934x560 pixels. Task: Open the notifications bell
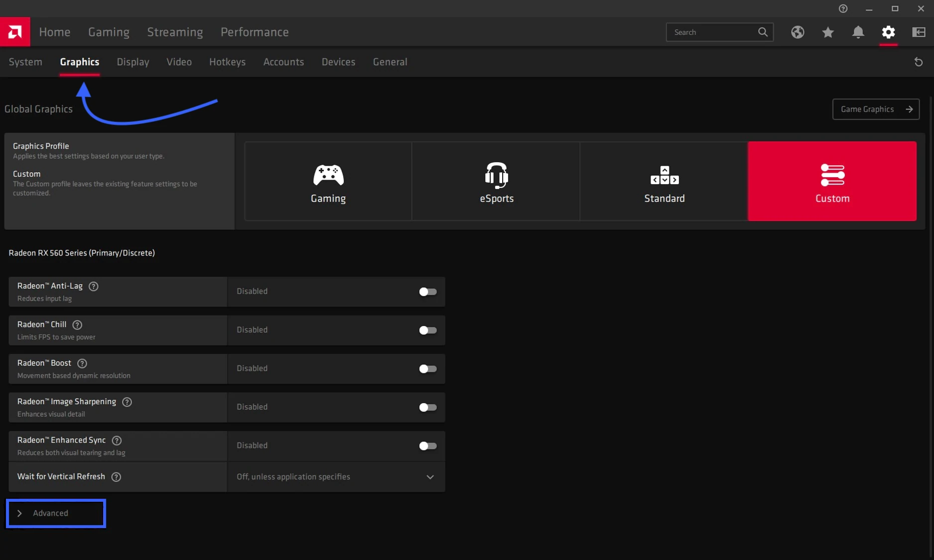(x=858, y=32)
